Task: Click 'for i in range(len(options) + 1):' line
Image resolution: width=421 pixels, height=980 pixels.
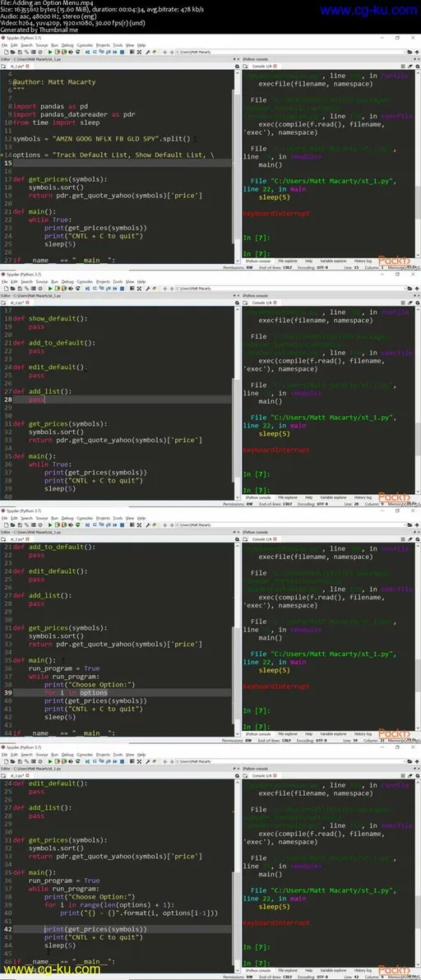Action: [108, 904]
